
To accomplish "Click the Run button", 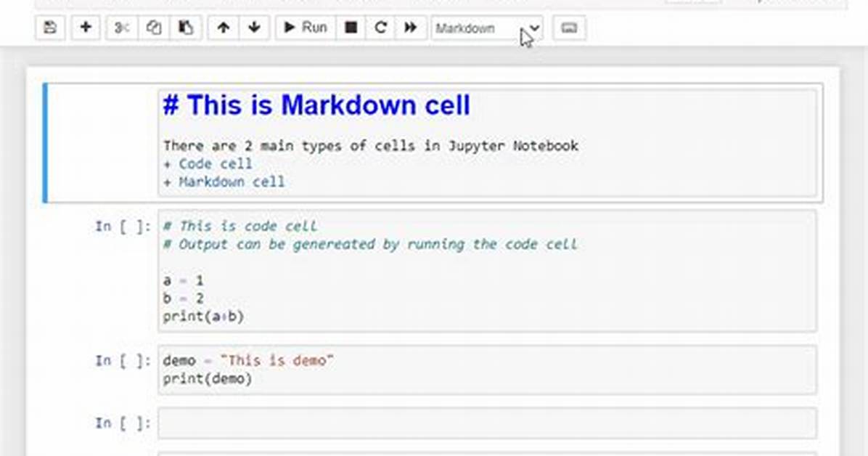I will click(306, 28).
